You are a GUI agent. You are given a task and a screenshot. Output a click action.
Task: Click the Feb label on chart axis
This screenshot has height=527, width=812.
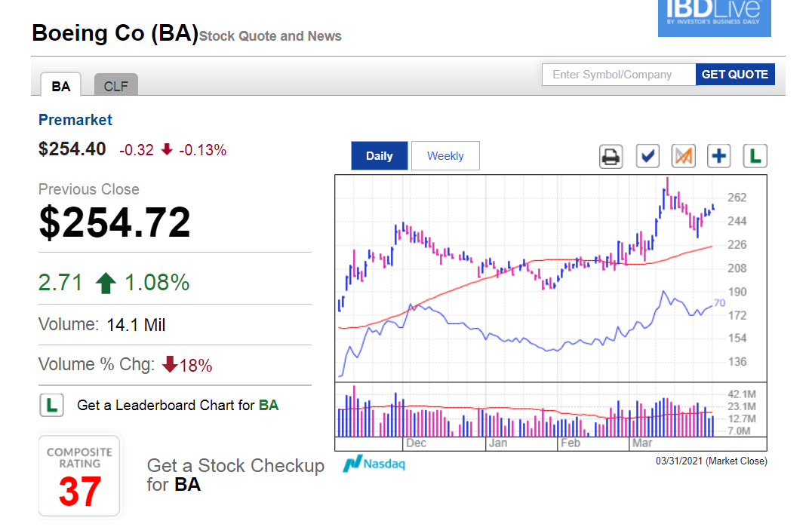[x=571, y=443]
